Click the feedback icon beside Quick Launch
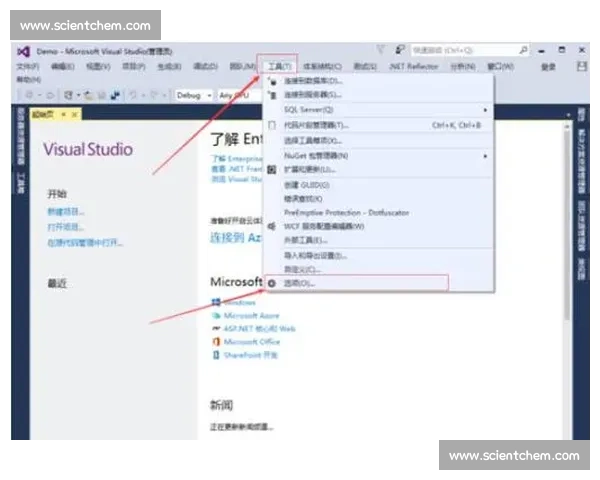The width and height of the screenshot is (600, 480). point(400,49)
